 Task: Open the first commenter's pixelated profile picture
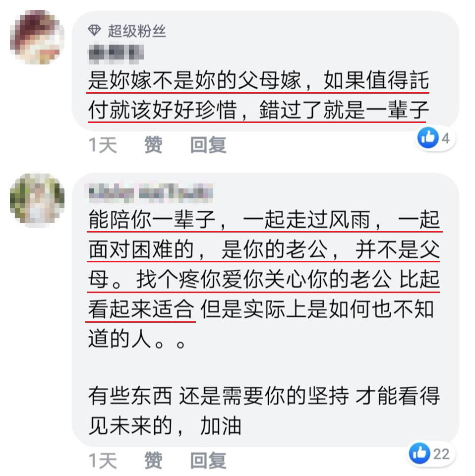tap(37, 37)
